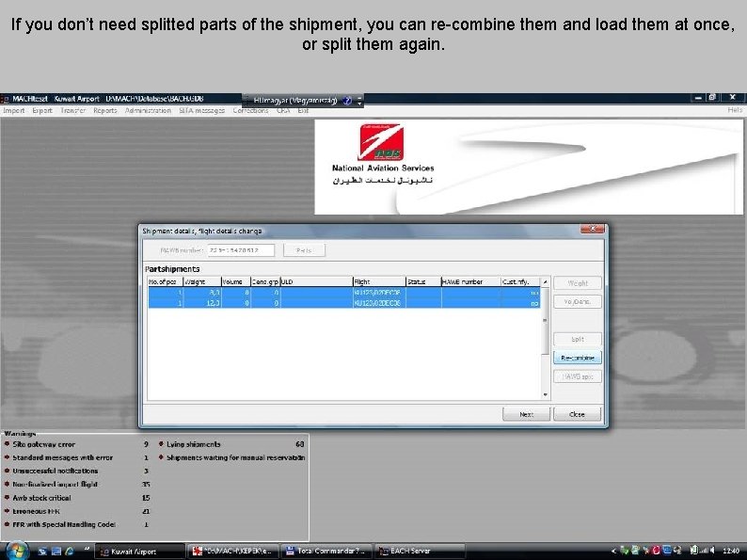Click the Unsuccessful notifications warning

pyautogui.click(x=55, y=471)
